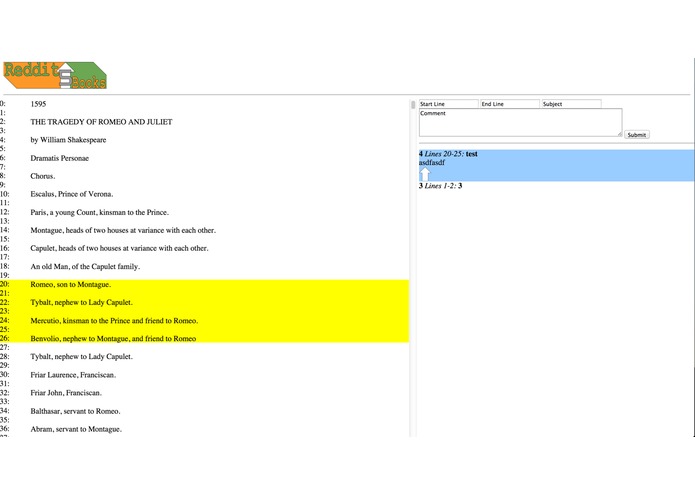Click the 'Montague, heads of two houses' line
Screen dimensions: 695x494
tap(123, 230)
